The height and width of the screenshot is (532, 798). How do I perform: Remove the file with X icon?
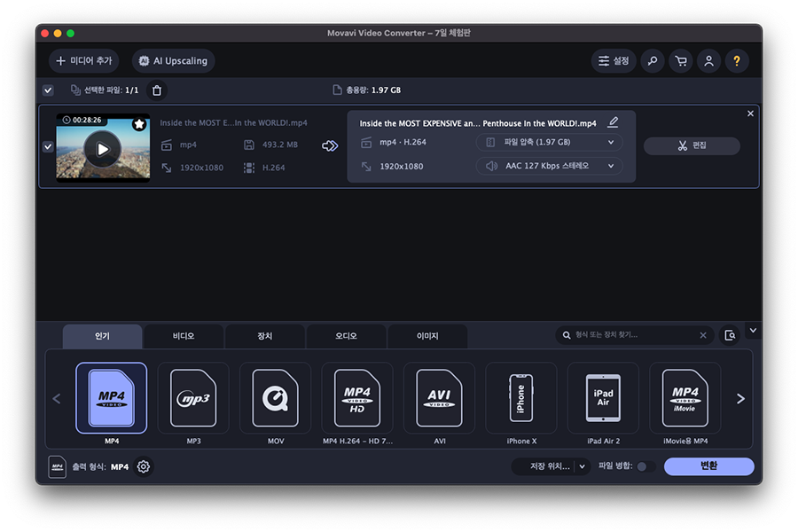pyautogui.click(x=750, y=113)
